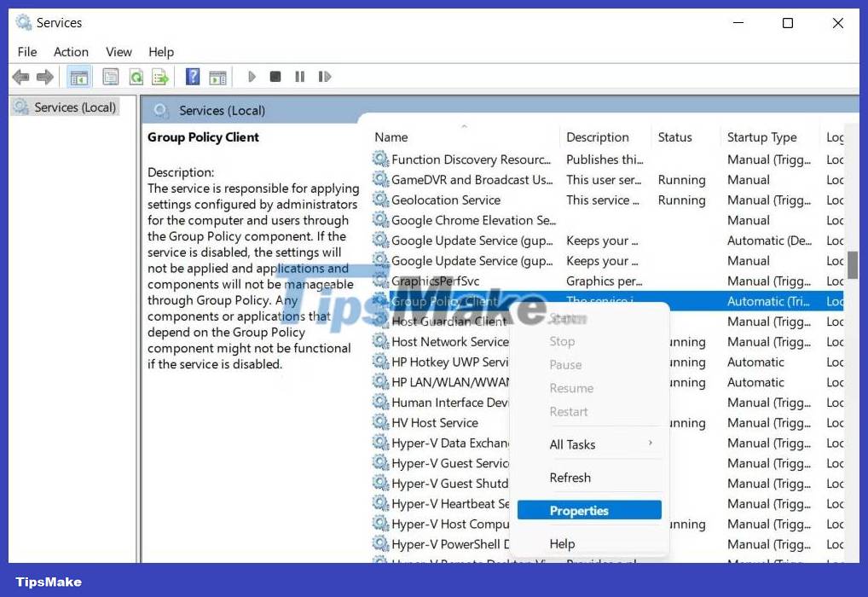
Task: Click the Back navigation arrow
Action: (x=20, y=76)
